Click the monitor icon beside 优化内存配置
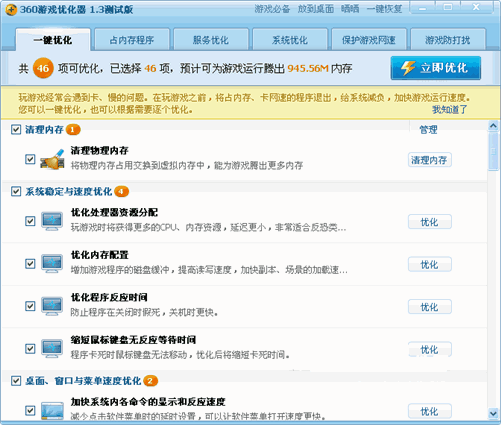This screenshot has width=501, height=425. (x=52, y=264)
